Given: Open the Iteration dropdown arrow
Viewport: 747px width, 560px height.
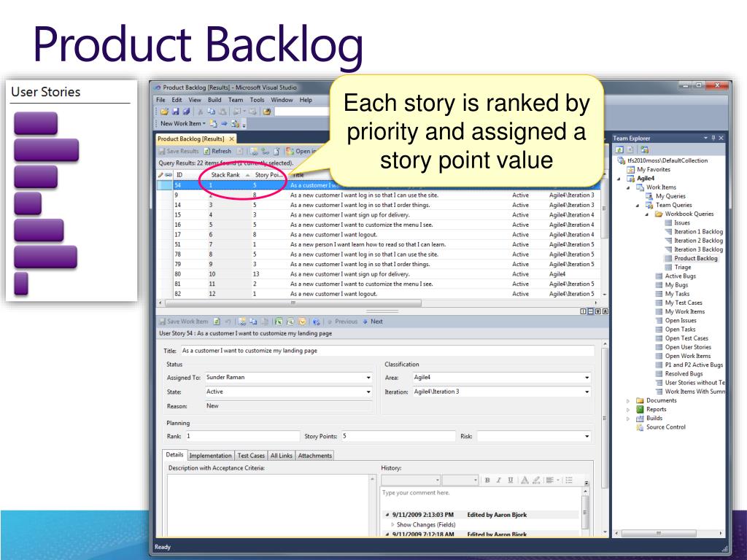Looking at the screenshot, I should (x=587, y=392).
